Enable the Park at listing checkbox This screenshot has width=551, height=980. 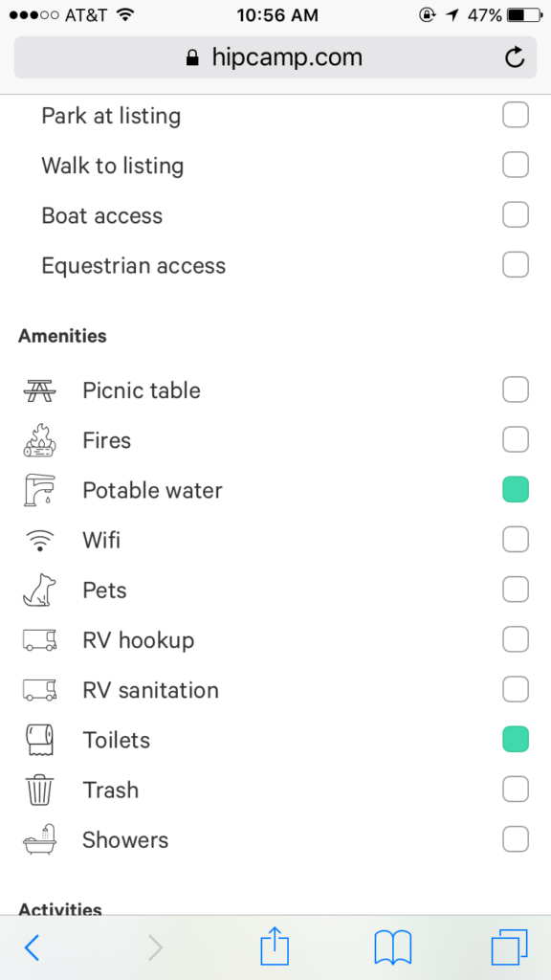516,116
